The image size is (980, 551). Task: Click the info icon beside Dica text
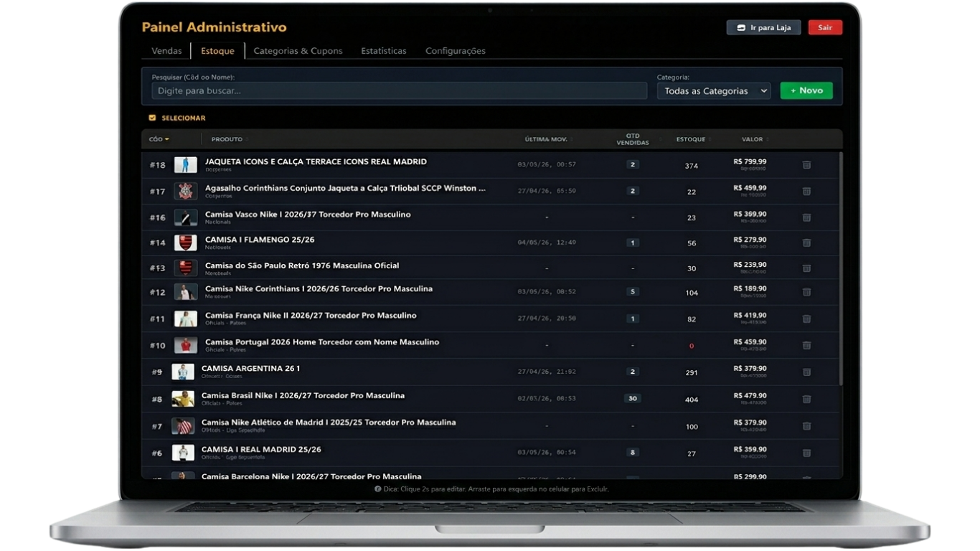(x=378, y=489)
